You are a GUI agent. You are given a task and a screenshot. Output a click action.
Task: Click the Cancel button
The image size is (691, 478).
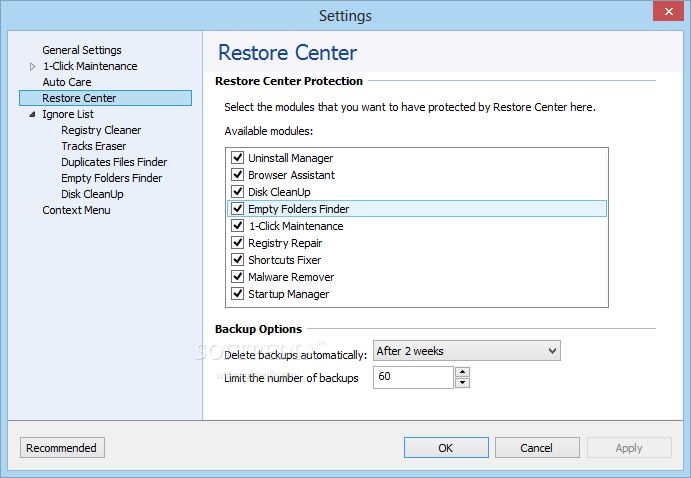click(537, 448)
